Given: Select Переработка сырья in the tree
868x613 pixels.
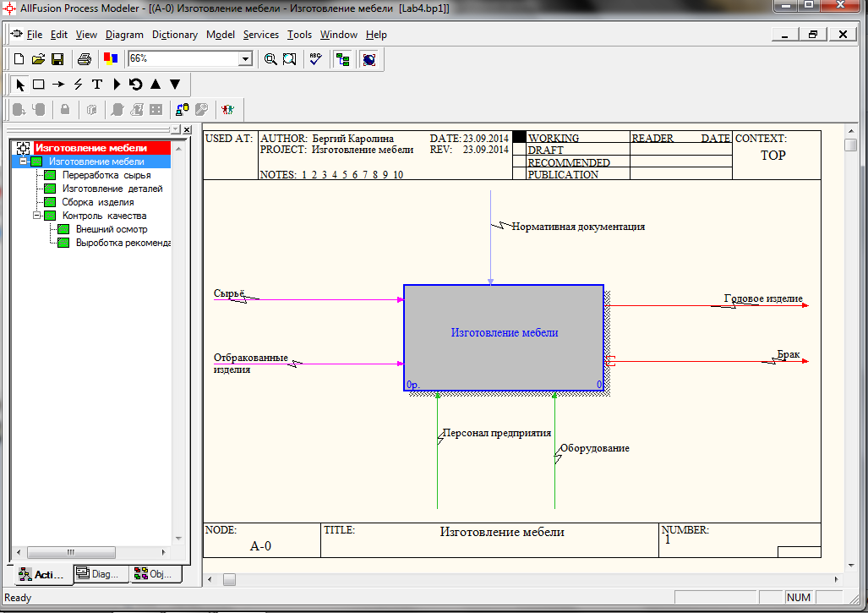Looking at the screenshot, I should pyautogui.click(x=106, y=175).
